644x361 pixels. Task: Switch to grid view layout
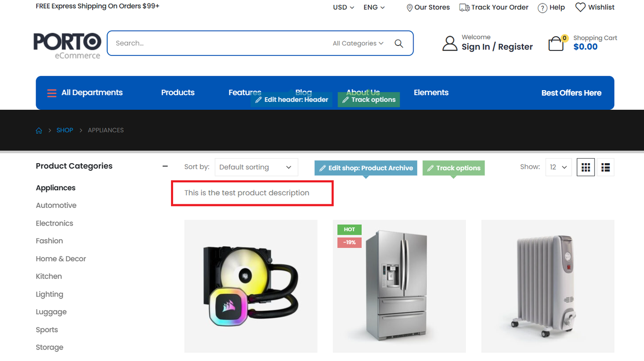(x=586, y=167)
